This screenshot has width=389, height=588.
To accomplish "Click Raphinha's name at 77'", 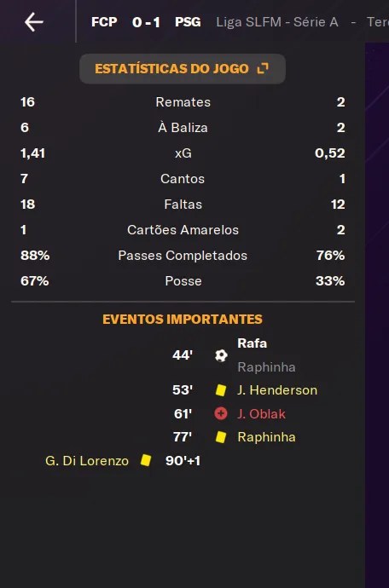I will tap(266, 437).
